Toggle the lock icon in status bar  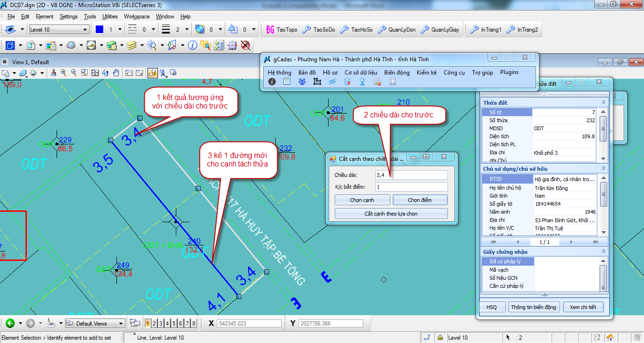440,337
